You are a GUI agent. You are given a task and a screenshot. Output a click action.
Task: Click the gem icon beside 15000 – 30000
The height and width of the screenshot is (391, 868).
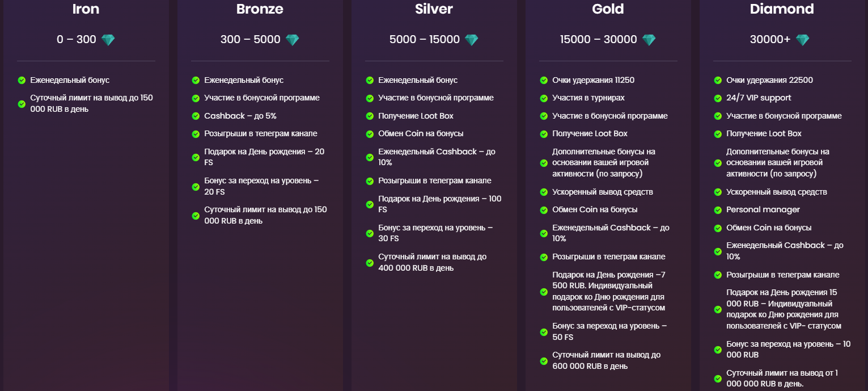coord(649,40)
